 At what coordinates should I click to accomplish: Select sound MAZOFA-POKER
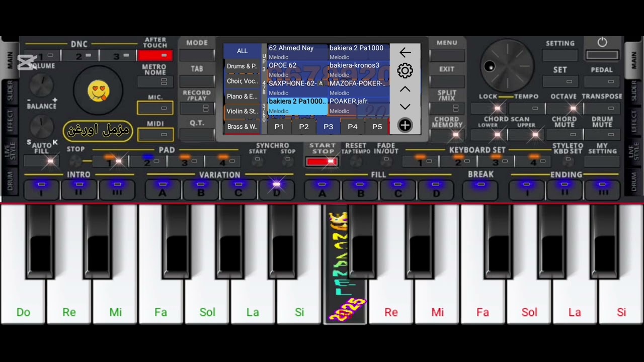tap(359, 87)
